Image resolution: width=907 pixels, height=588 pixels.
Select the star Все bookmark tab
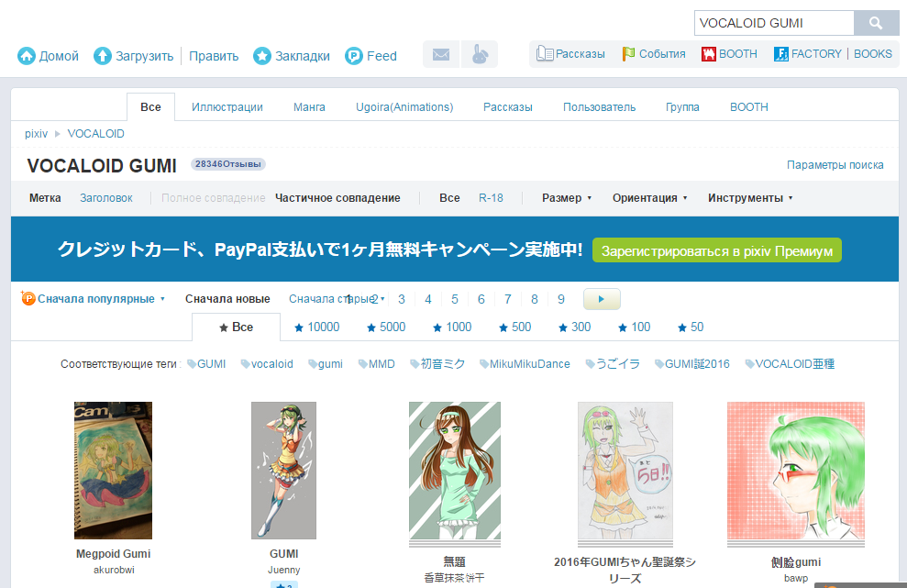pos(236,327)
